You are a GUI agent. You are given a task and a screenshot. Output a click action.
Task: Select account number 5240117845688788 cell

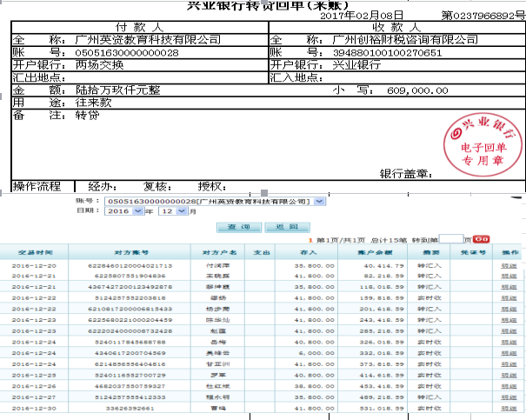(130, 342)
